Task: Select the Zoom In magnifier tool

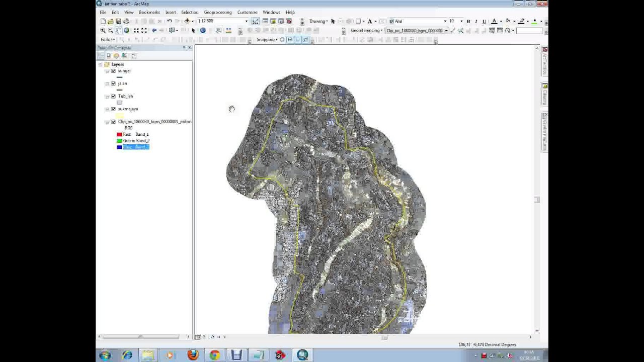Action: 103,30
